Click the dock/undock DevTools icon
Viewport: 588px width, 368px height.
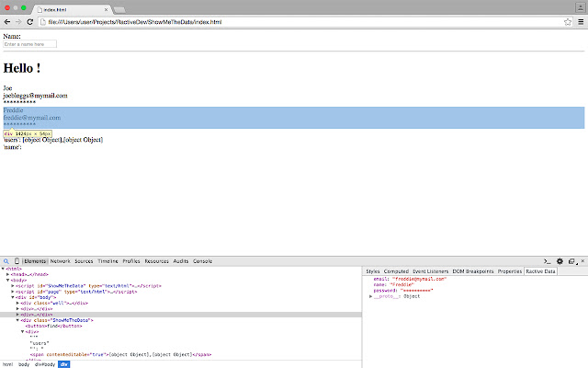coord(571,261)
